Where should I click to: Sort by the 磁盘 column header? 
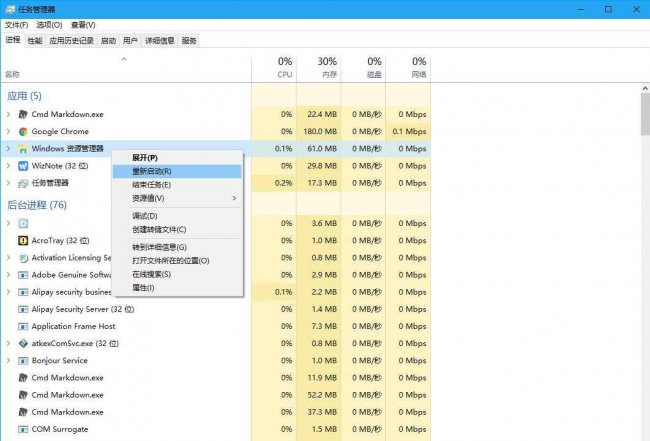click(364, 68)
